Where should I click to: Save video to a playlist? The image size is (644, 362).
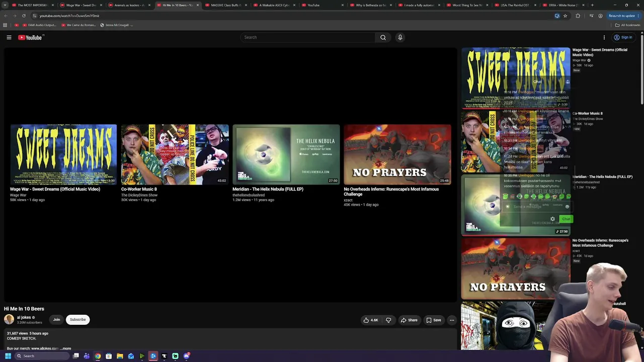(x=434, y=320)
